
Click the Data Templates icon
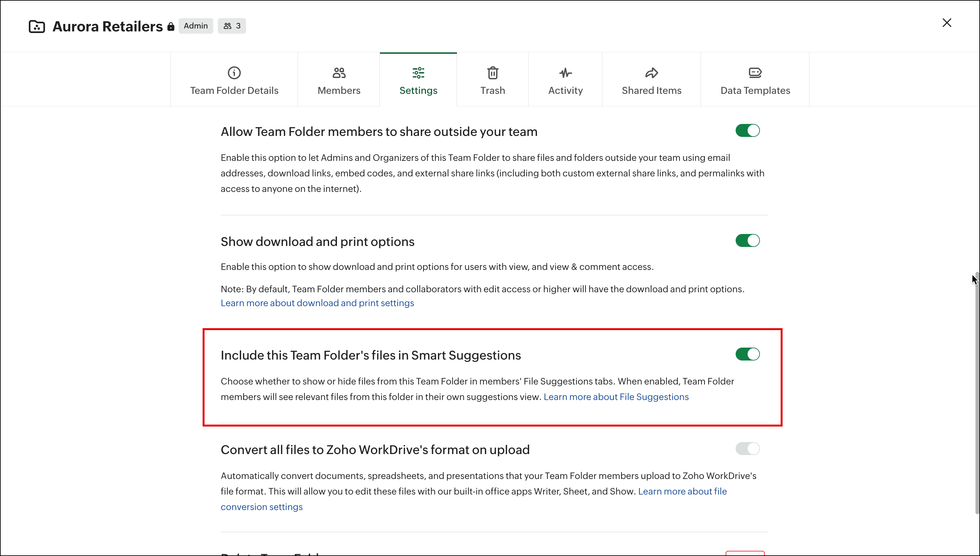coord(755,72)
